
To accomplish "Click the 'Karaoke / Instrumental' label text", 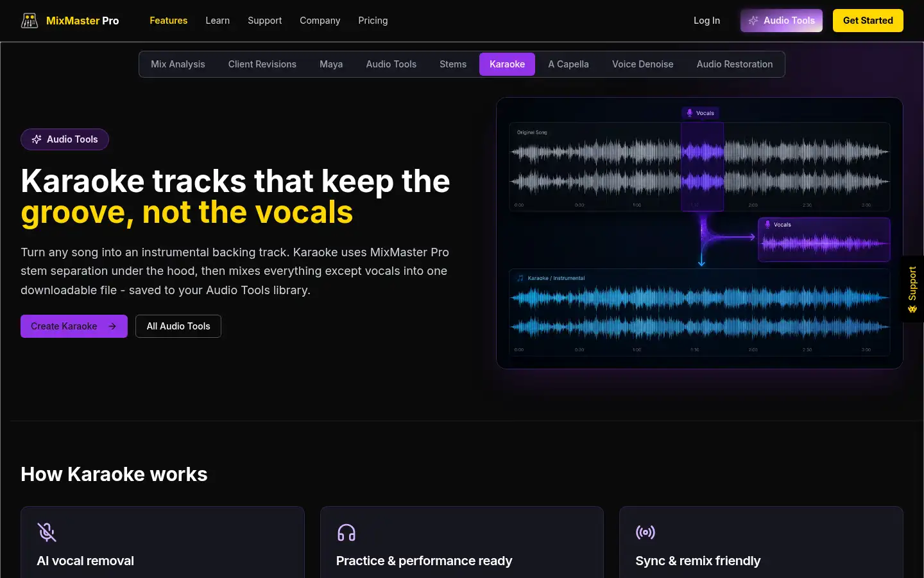I will coord(556,278).
